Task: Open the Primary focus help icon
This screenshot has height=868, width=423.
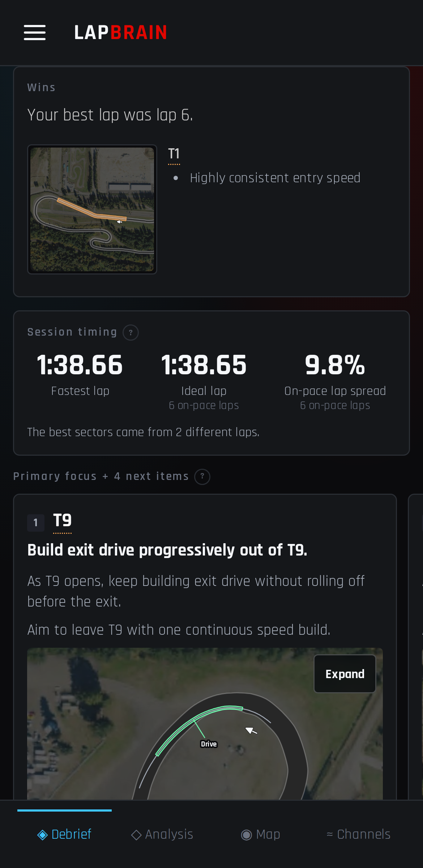Action: [x=202, y=476]
